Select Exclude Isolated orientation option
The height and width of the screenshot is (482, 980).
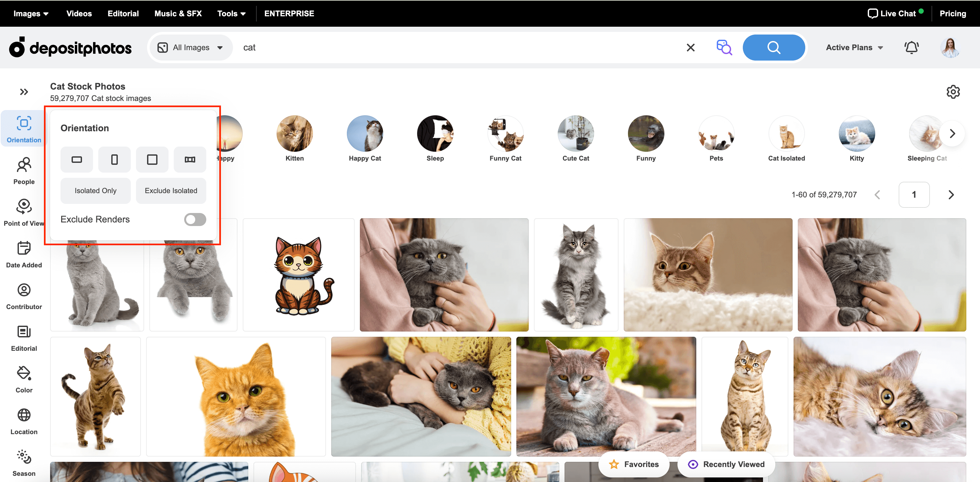(x=170, y=190)
